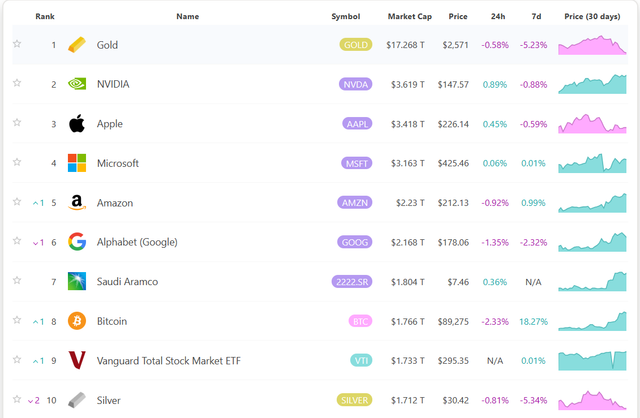Click the MSFT symbol badge

tap(357, 163)
